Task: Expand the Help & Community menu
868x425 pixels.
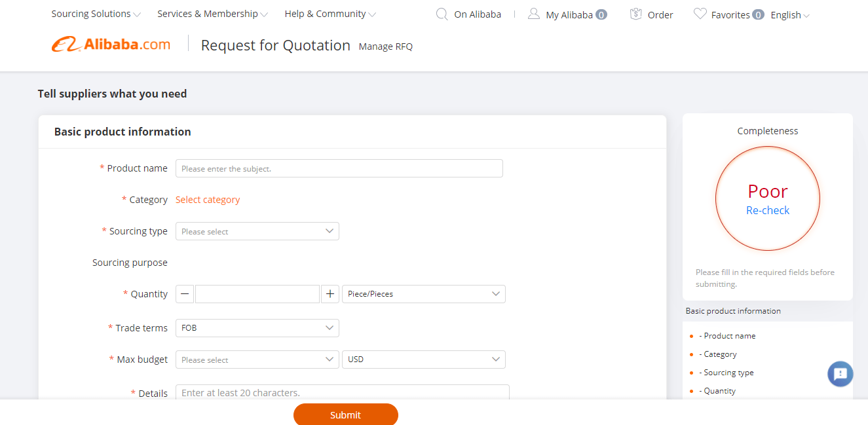Action: 330,14
